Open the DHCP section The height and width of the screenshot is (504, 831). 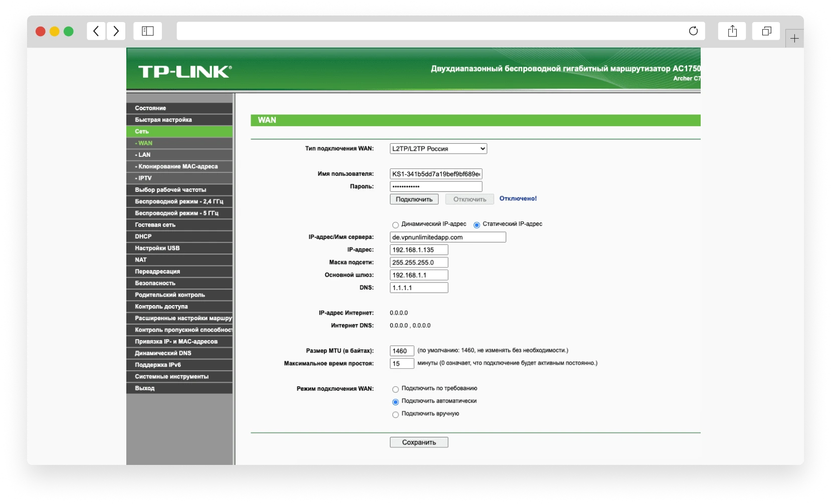tap(142, 236)
